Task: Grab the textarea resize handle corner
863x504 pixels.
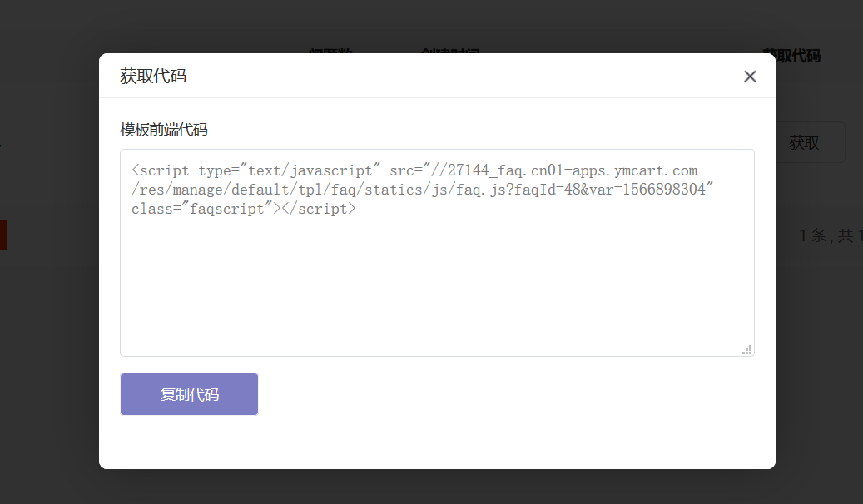Action: pyautogui.click(x=746, y=350)
